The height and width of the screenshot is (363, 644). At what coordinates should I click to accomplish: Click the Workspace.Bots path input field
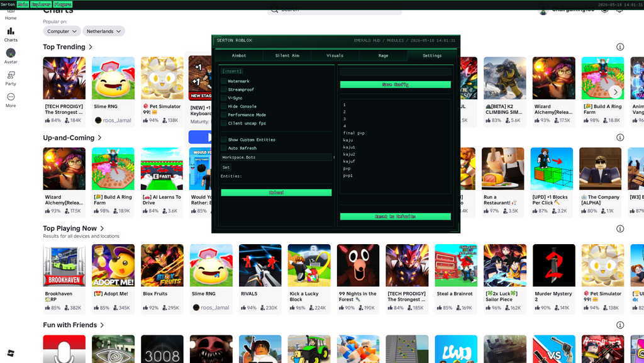[277, 157]
